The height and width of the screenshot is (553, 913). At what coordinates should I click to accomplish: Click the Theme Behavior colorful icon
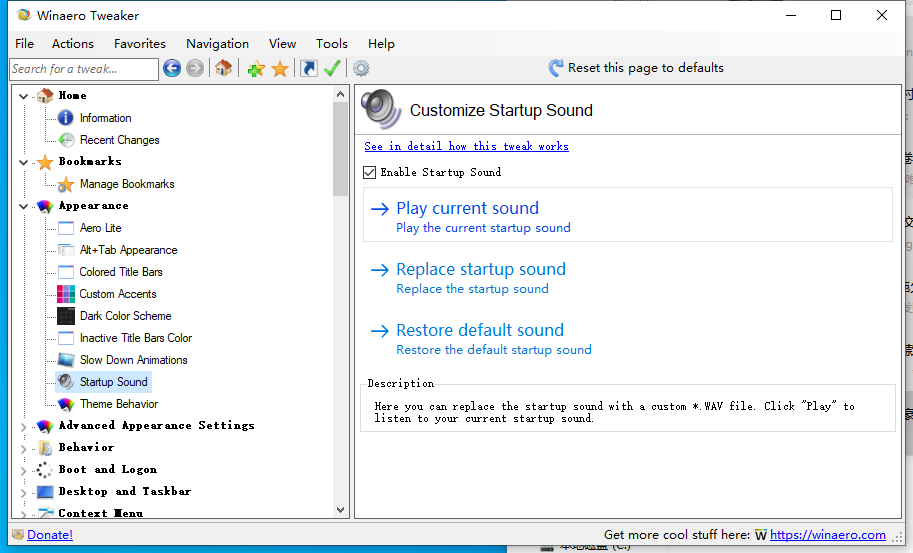(x=66, y=404)
